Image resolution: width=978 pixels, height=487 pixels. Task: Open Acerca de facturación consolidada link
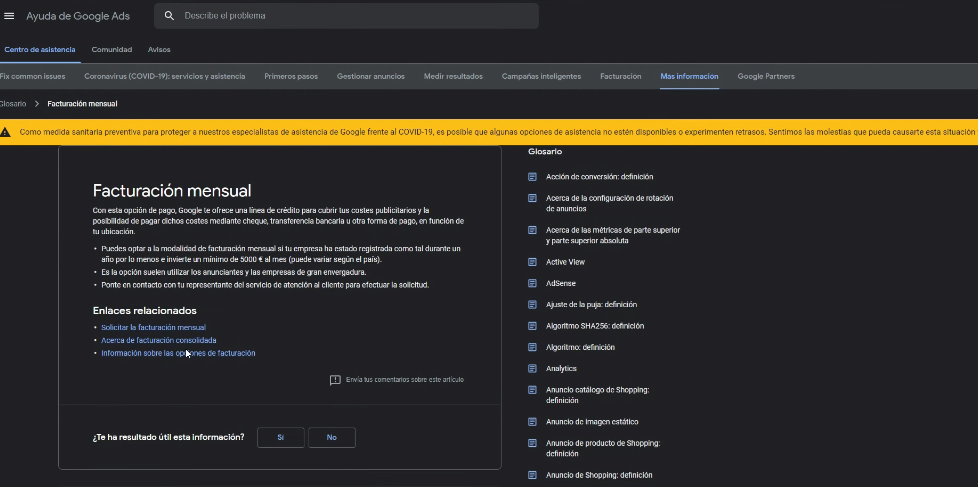[159, 340]
